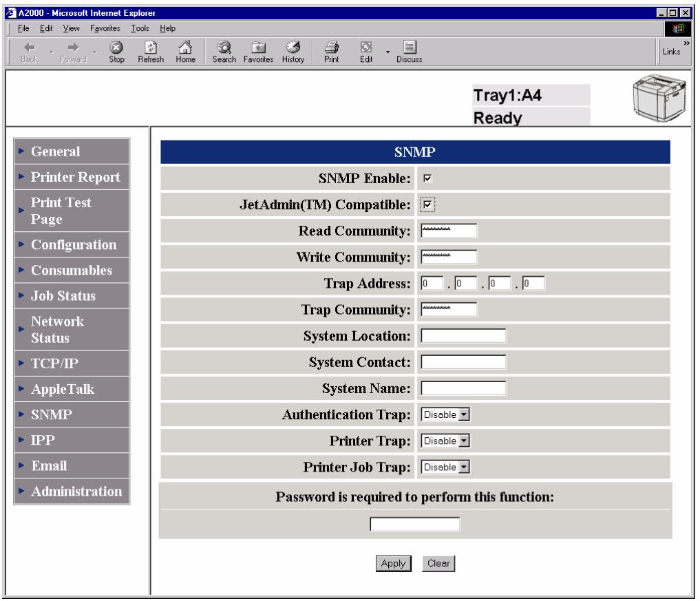Open the Tools menu
The image size is (700, 601).
(140, 28)
